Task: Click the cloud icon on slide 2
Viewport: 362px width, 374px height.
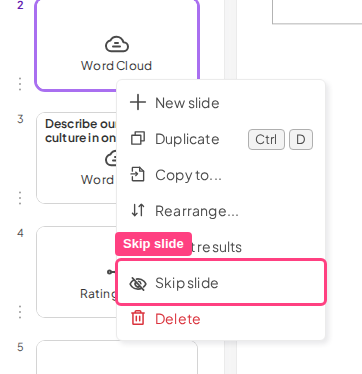Action: click(117, 44)
